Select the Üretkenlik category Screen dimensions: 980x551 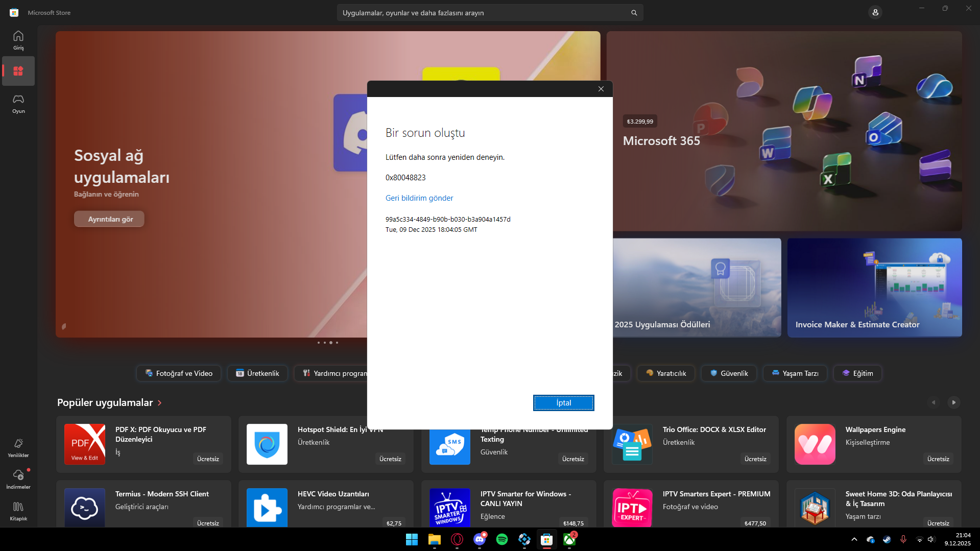tap(257, 373)
